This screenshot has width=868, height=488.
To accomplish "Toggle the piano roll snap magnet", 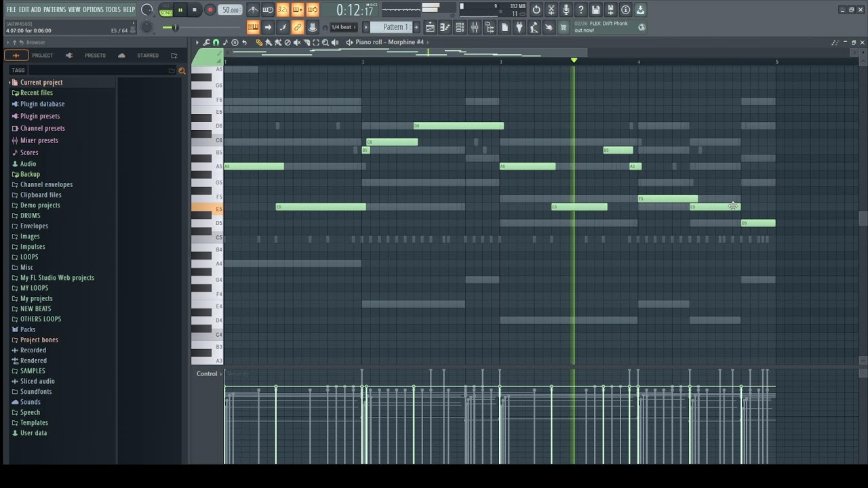I will pyautogui.click(x=216, y=43).
